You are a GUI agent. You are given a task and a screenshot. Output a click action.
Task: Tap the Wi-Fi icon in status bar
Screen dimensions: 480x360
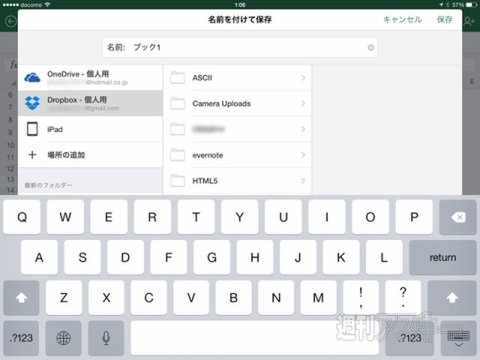(48, 5)
